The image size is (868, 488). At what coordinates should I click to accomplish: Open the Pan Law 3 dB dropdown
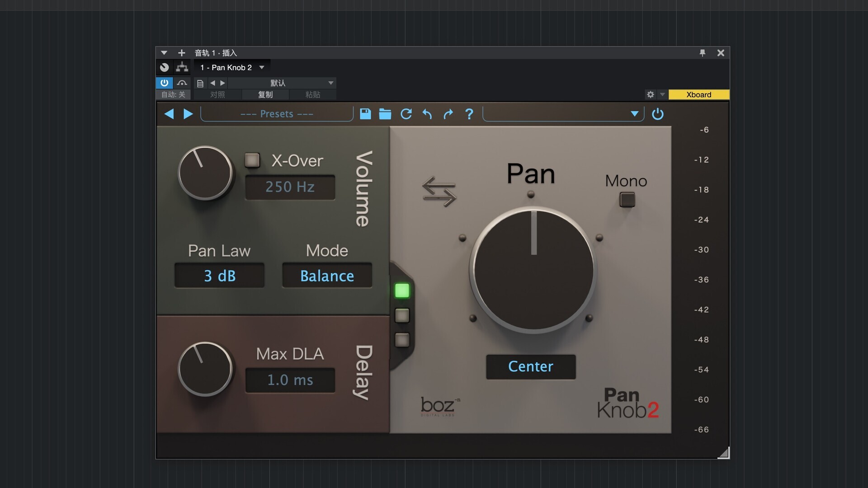click(x=220, y=276)
